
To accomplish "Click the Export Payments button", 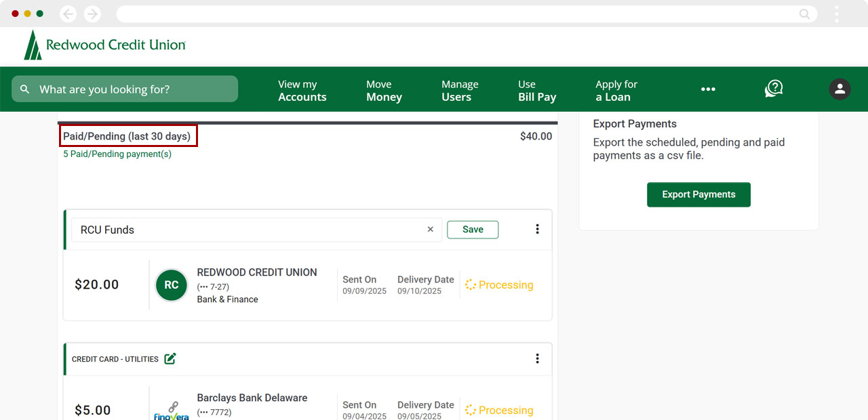I will coord(698,194).
